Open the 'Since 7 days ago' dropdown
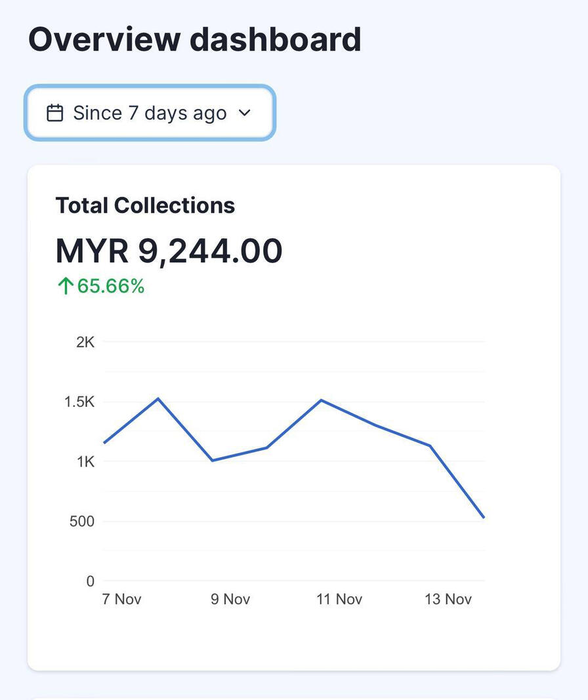Image resolution: width=588 pixels, height=700 pixels. (150, 113)
